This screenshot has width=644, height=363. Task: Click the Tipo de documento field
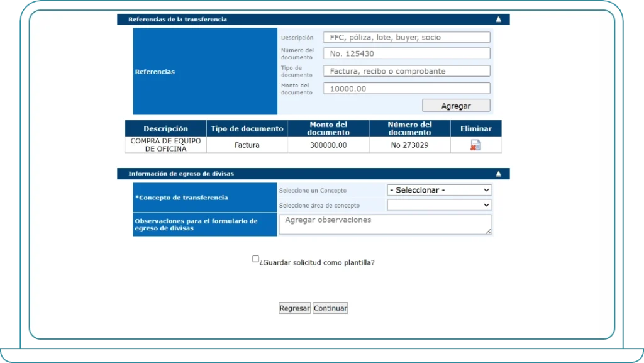[x=406, y=70]
